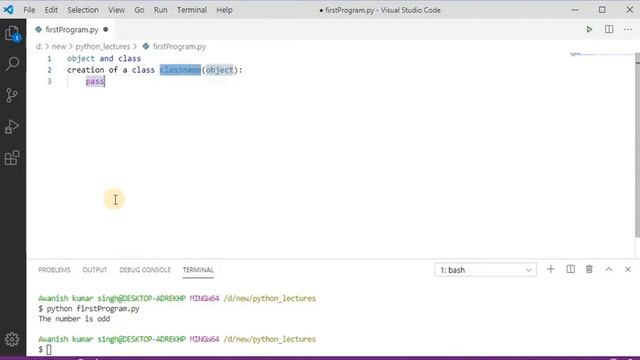Click the terminal prompt input cursor
This screenshot has width=640, height=360.
(49, 349)
